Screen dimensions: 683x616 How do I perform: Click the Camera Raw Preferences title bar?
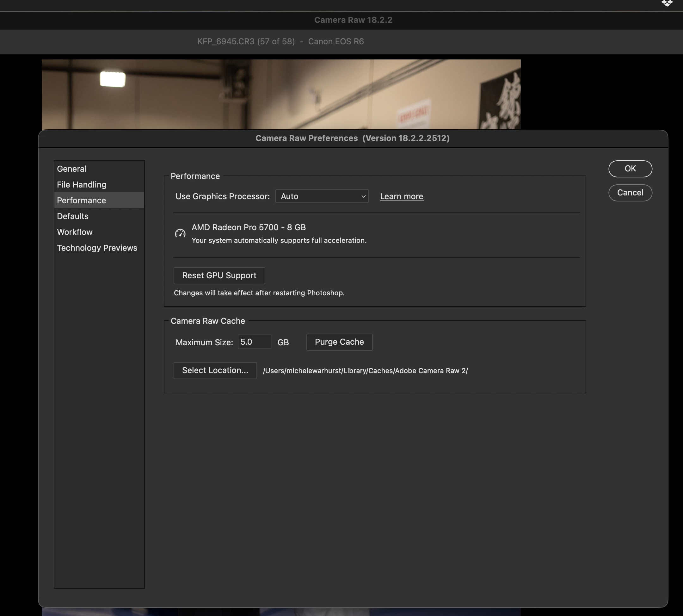click(352, 139)
